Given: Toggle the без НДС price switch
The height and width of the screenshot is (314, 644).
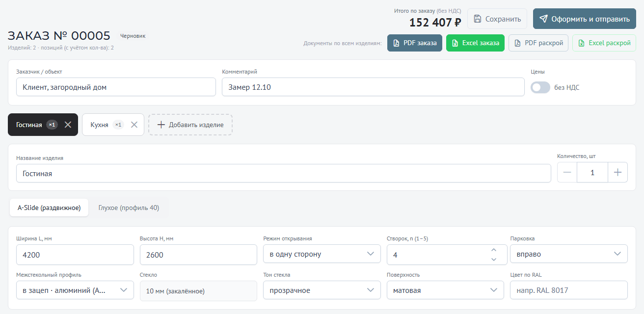Looking at the screenshot, I should click(x=540, y=87).
